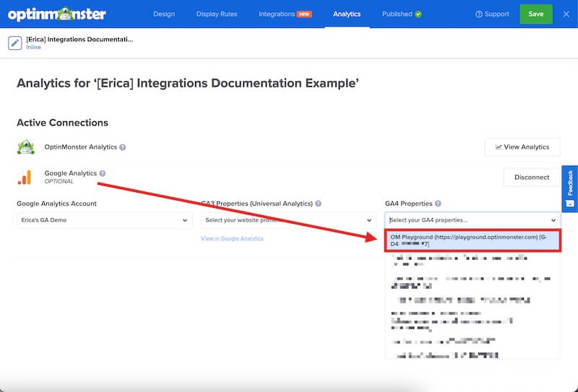Open the Integrations tab
Viewport: 578px width, 392px height.
pos(277,14)
